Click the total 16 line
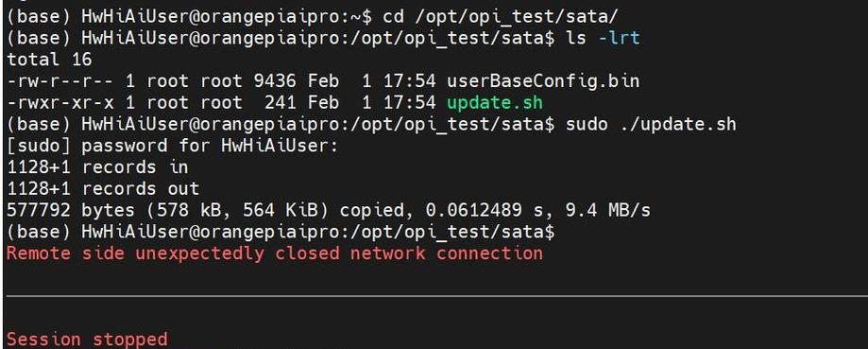The width and height of the screenshot is (868, 349). click(49, 60)
